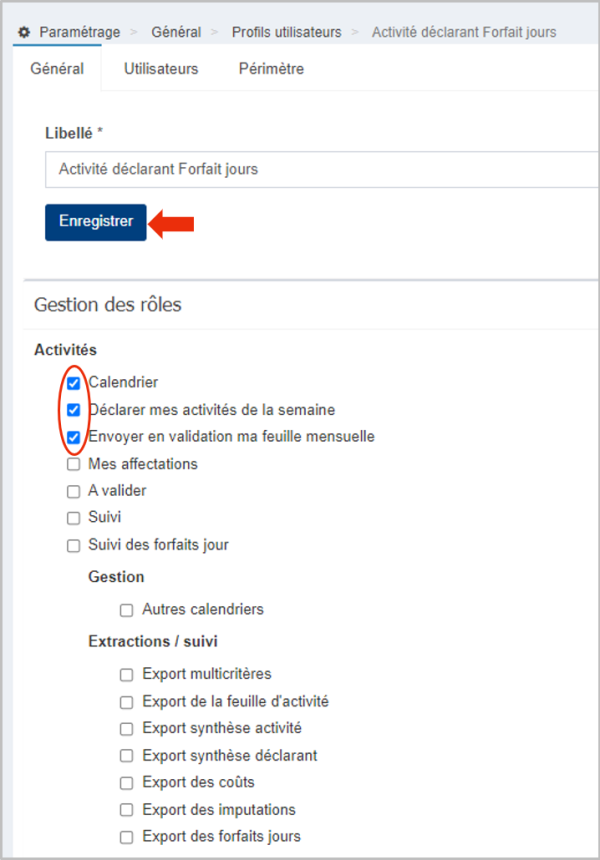Click the Paramétrage gear icon
The width and height of the screenshot is (600, 860).
click(24, 32)
